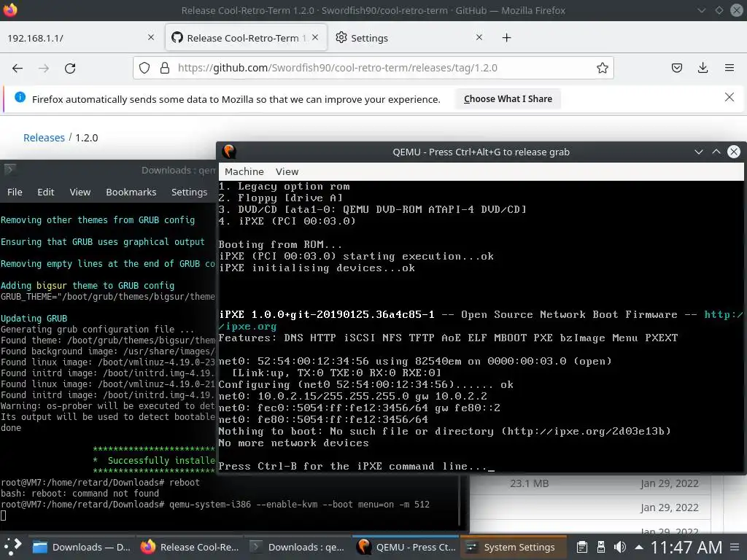Switch to Firefox Release Cool-Re taskbar entry
This screenshot has height=560, width=747.
(190, 547)
